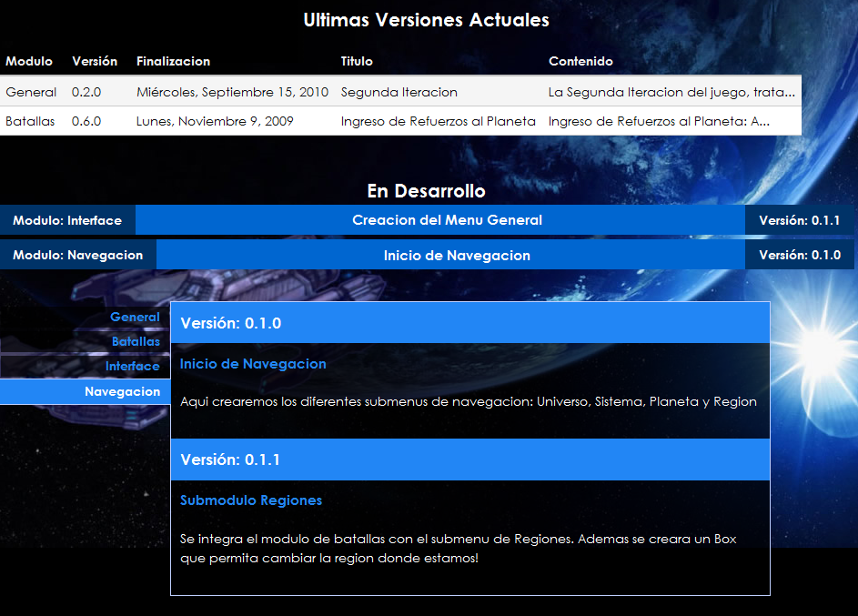
Task: Expand the 'Creacion del Menu General' development bar
Action: pos(446,220)
